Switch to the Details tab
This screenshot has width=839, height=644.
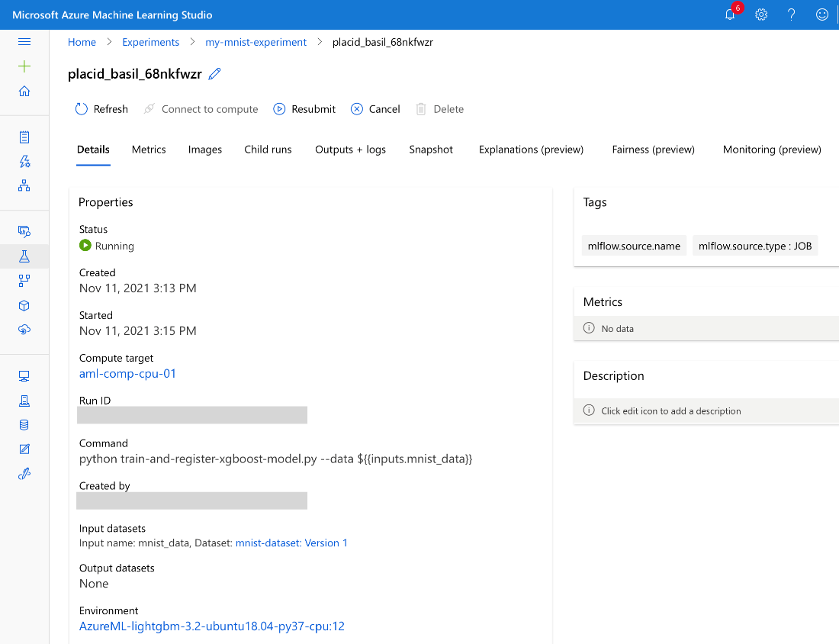tap(93, 150)
